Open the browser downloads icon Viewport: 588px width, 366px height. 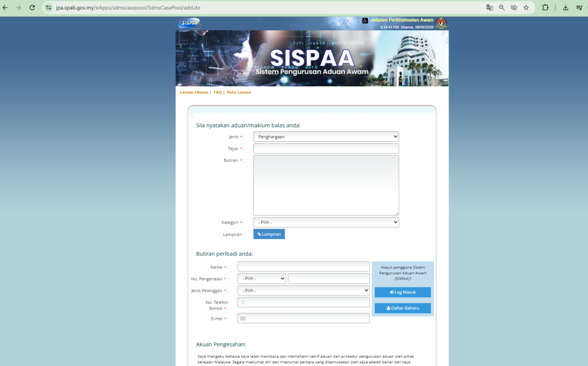[x=566, y=8]
